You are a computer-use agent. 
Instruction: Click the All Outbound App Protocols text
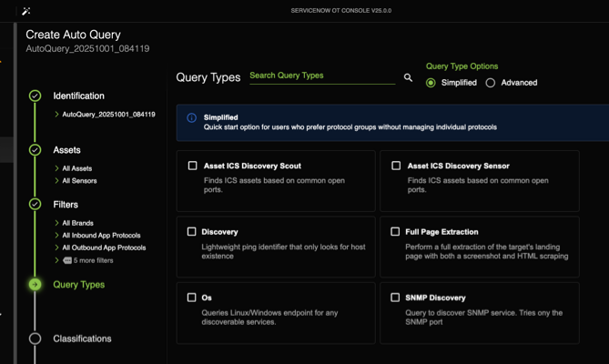(x=104, y=248)
